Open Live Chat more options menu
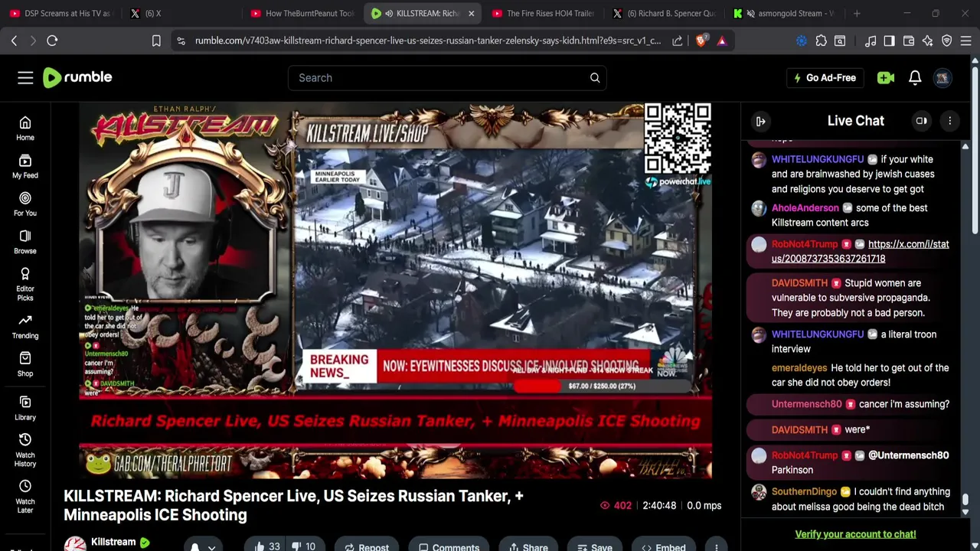Image resolution: width=980 pixels, height=551 pixels. (949, 121)
